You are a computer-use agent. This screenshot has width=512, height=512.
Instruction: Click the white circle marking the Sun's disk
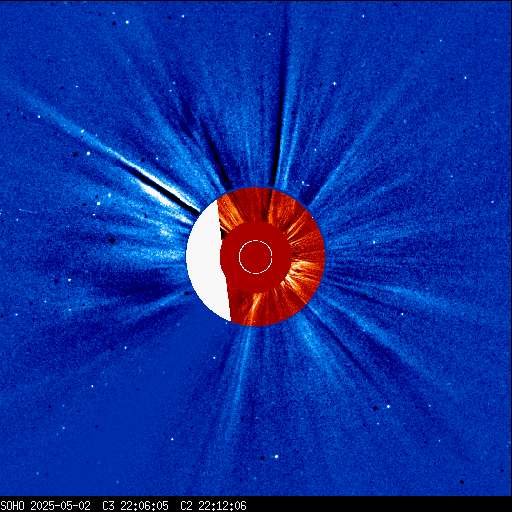(256, 257)
